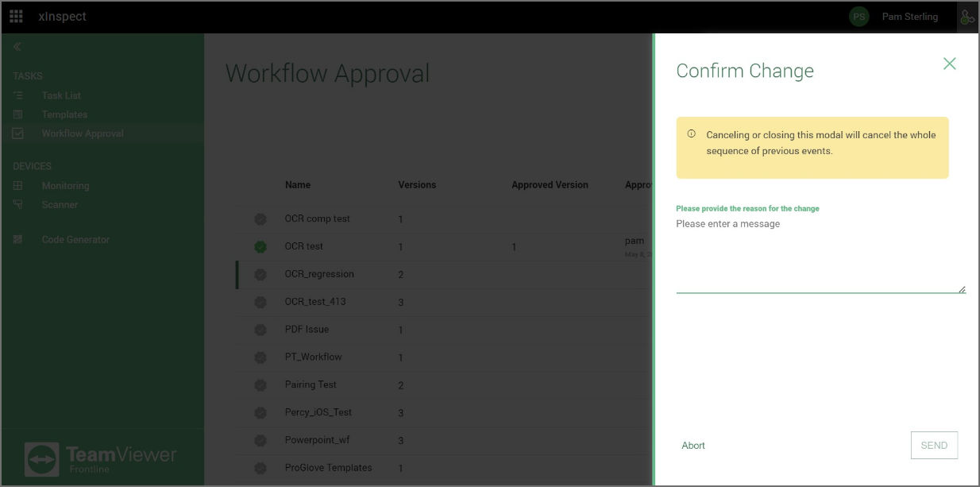Select the PDF Issue row name
This screenshot has width=980, height=487.
click(x=307, y=329)
